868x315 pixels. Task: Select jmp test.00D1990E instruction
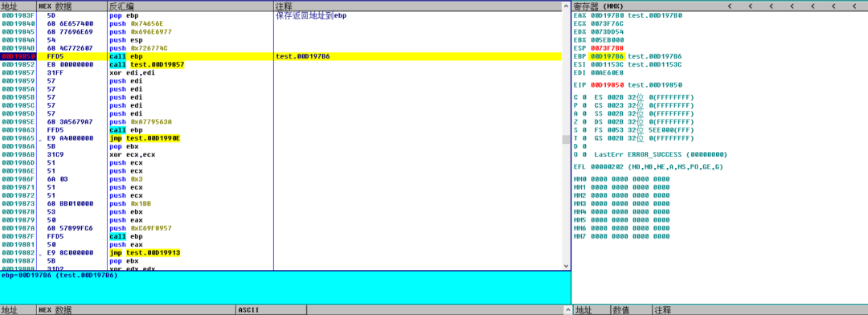coord(145,138)
